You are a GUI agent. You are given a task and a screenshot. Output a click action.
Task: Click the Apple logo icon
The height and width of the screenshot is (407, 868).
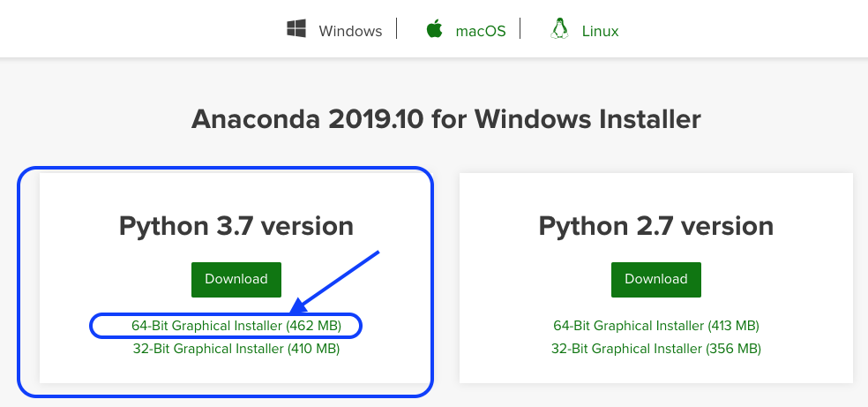pos(434,29)
